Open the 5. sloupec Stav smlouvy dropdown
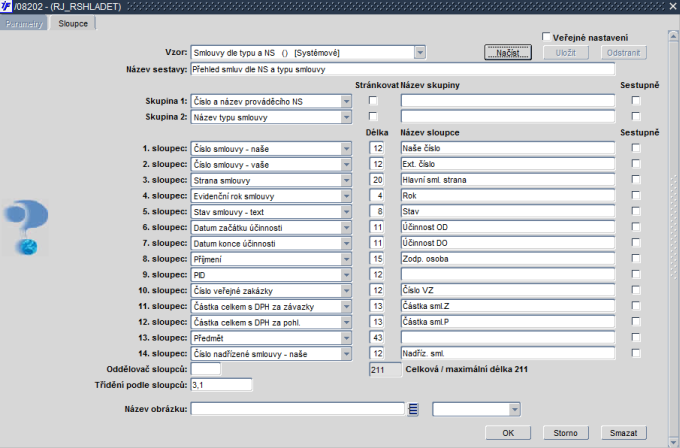This screenshot has height=448, width=680. [x=346, y=212]
